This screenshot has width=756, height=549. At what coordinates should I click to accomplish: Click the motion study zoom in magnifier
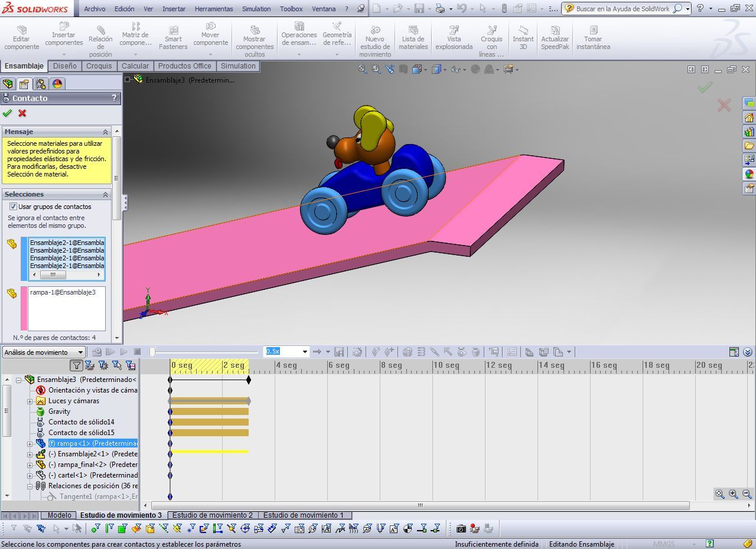point(734,494)
